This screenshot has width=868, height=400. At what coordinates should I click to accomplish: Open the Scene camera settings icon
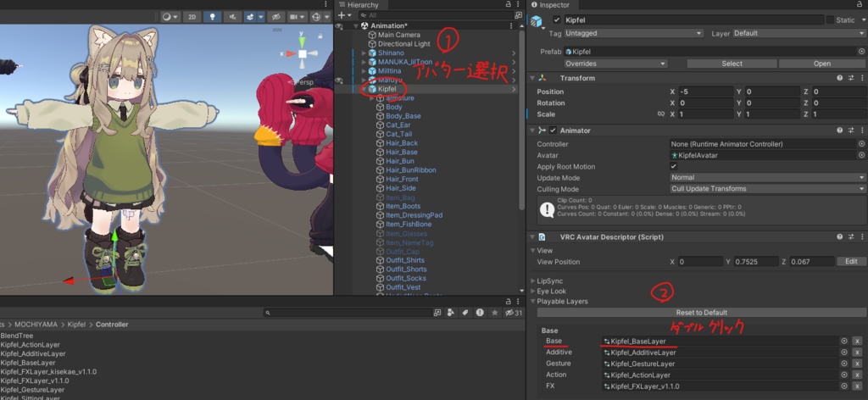coord(297,17)
